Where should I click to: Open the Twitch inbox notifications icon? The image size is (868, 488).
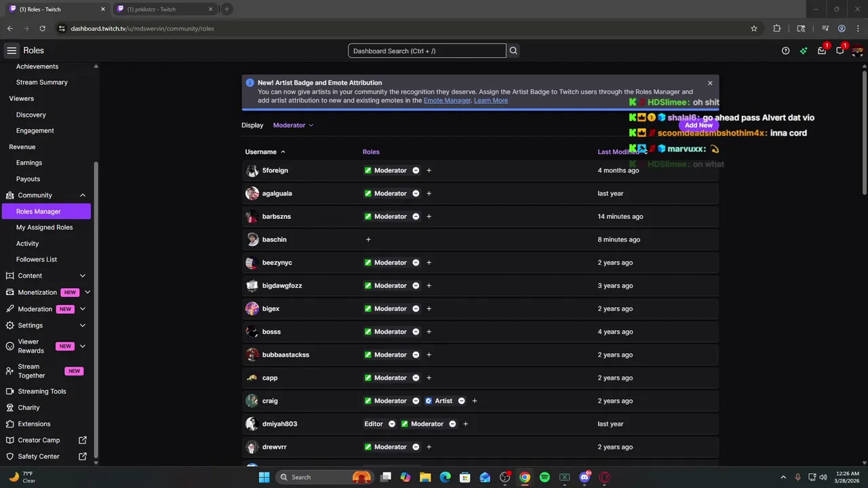[x=822, y=51]
